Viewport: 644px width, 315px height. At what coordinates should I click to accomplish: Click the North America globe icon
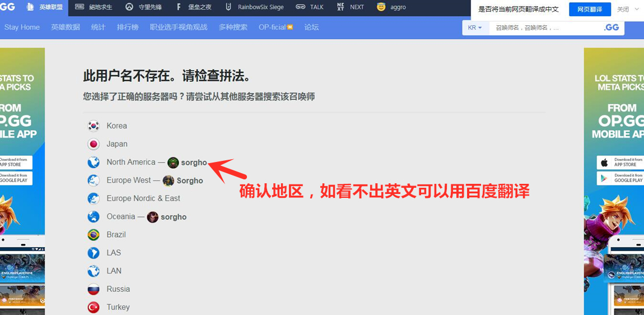[94, 162]
